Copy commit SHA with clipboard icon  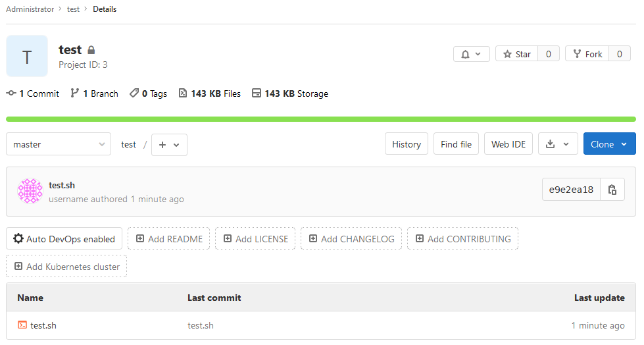[612, 190]
